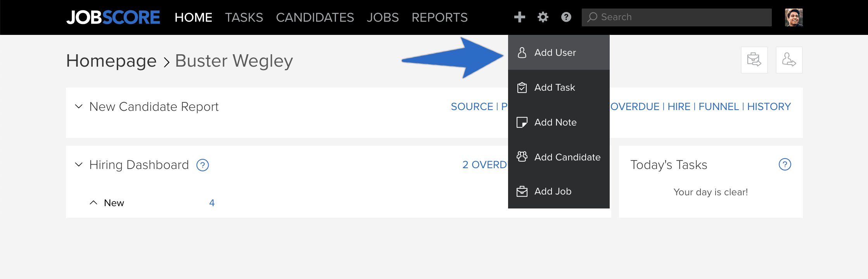Select Add Task from the dropdown menu

[x=558, y=87]
